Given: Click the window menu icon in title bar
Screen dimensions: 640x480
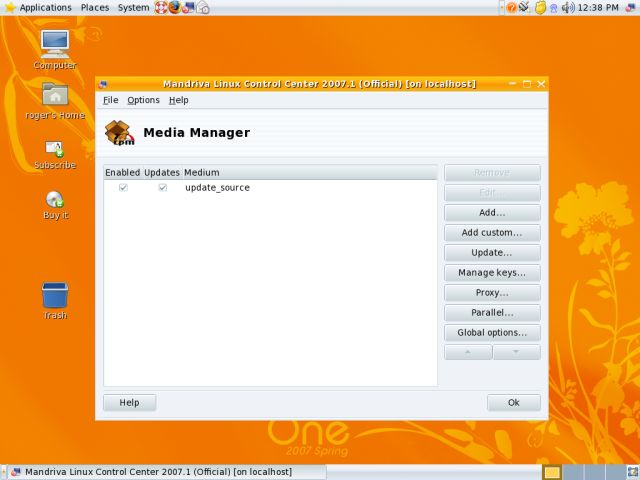Looking at the screenshot, I should (103, 84).
